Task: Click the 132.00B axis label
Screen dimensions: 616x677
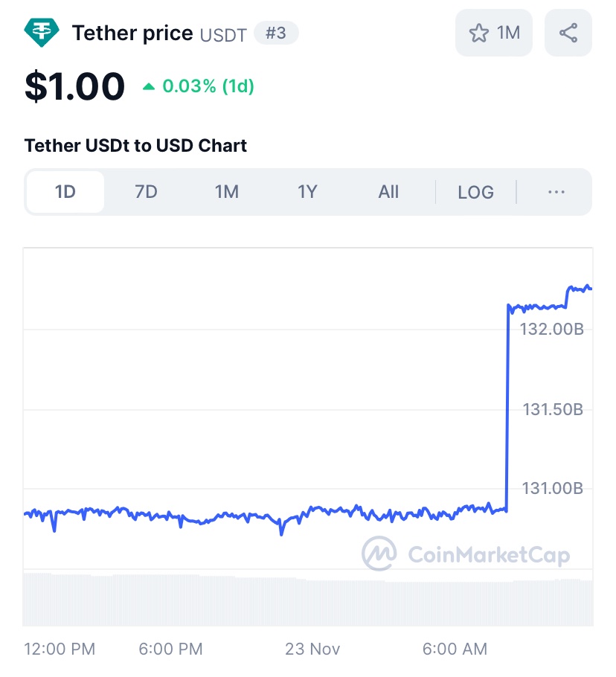Action: click(x=551, y=328)
